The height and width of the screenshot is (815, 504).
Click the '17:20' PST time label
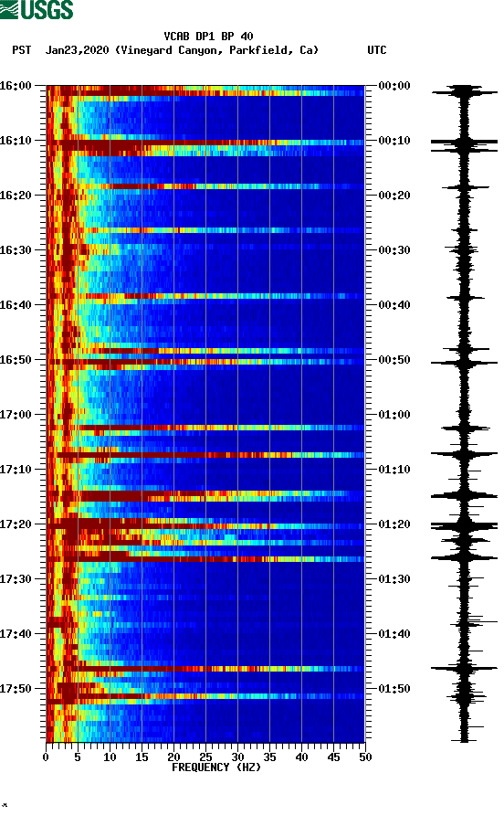click(16, 524)
